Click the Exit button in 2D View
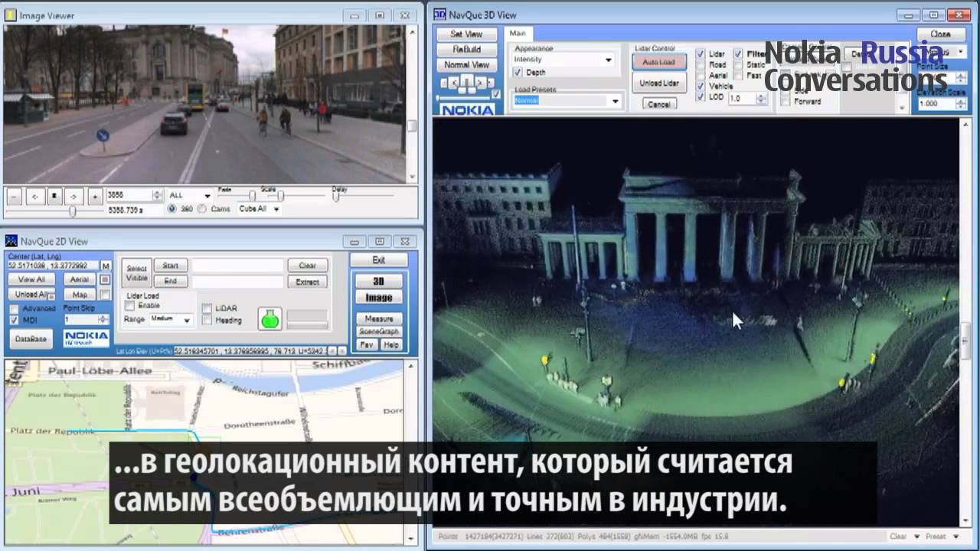 pos(378,260)
